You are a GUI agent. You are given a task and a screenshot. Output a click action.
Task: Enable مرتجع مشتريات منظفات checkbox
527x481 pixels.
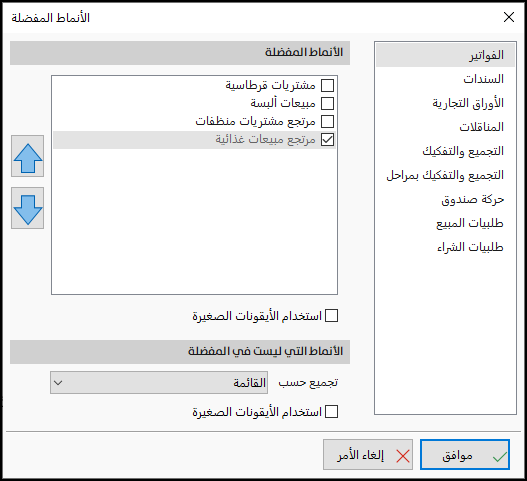pyautogui.click(x=327, y=121)
